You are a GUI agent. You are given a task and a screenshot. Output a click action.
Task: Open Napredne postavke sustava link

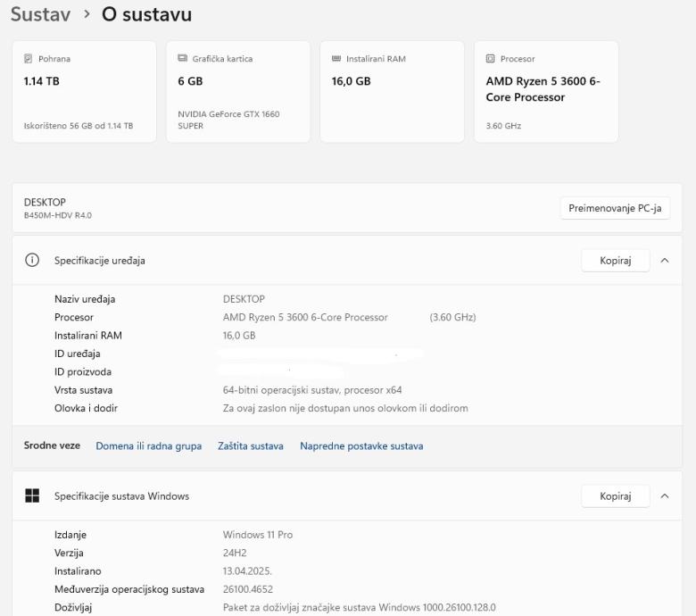(361, 446)
